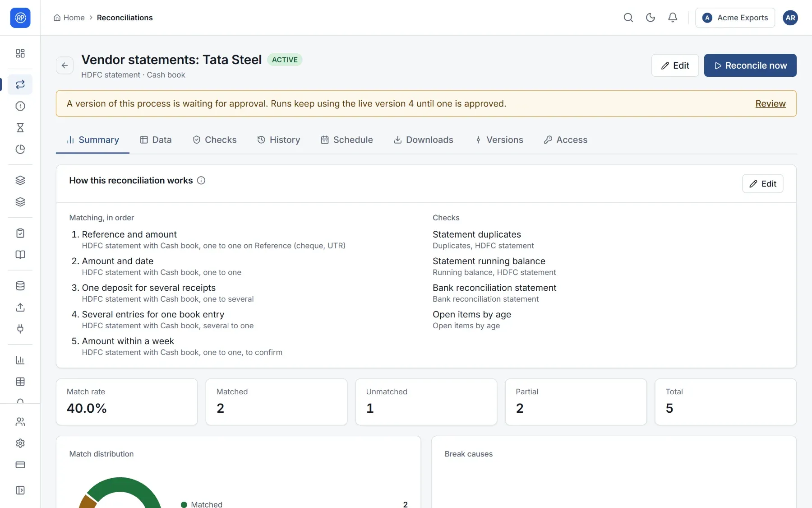
Task: Click the Matched count card
Action: click(277, 402)
